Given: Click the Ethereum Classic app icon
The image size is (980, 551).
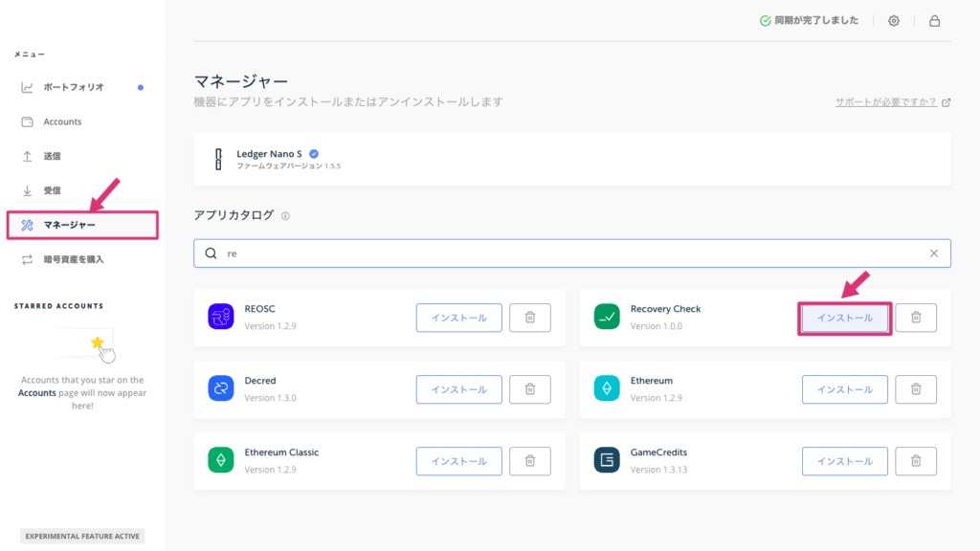Looking at the screenshot, I should pyautogui.click(x=221, y=460).
